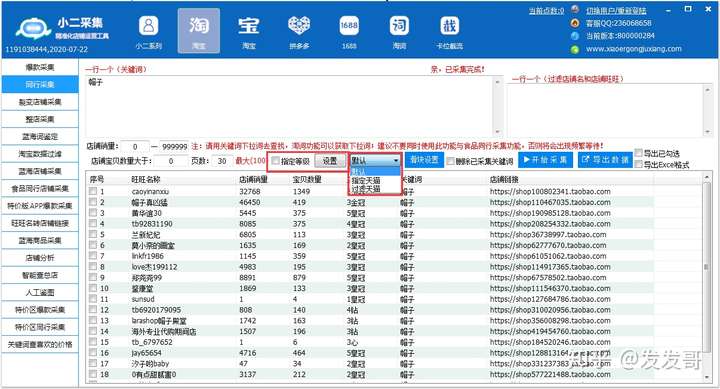Click the filter shop names text area
The image size is (720, 389).
pos(605,110)
